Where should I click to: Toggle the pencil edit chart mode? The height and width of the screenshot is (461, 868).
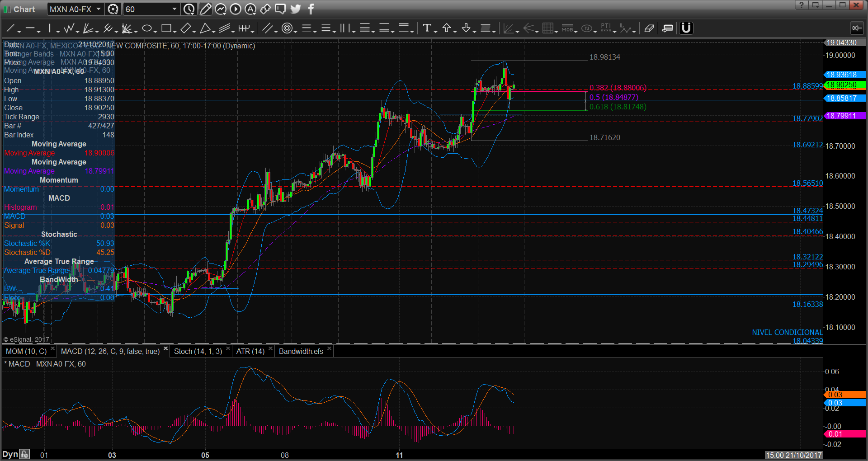pyautogui.click(x=206, y=9)
